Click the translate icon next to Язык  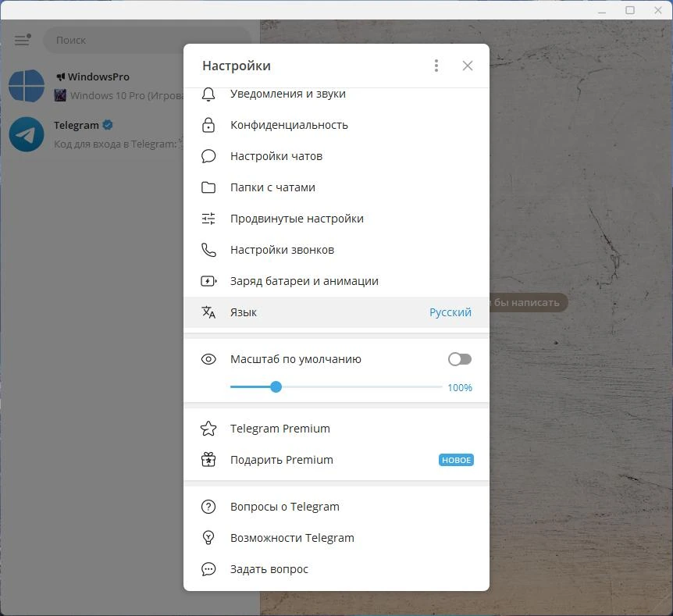[x=208, y=312]
